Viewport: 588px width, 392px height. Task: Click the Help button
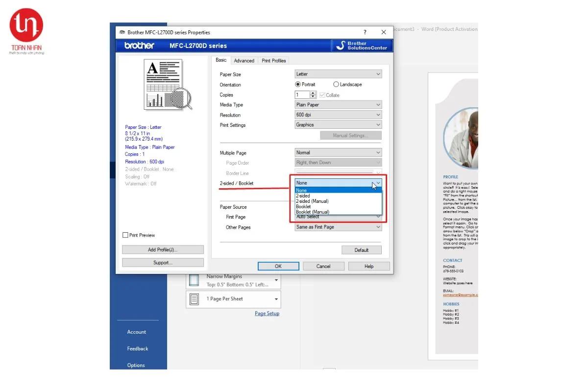point(369,266)
